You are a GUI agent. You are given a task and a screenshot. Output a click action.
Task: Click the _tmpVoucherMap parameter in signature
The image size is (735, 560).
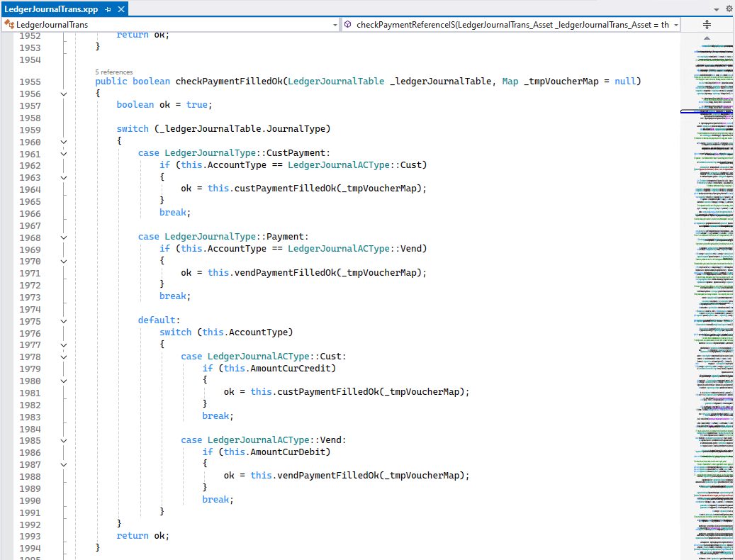click(561, 82)
